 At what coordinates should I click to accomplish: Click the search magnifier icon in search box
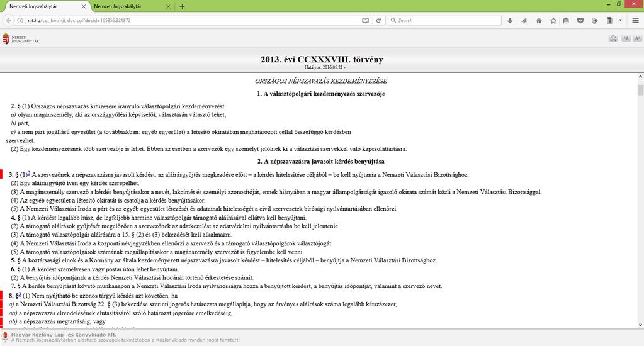pos(393,20)
